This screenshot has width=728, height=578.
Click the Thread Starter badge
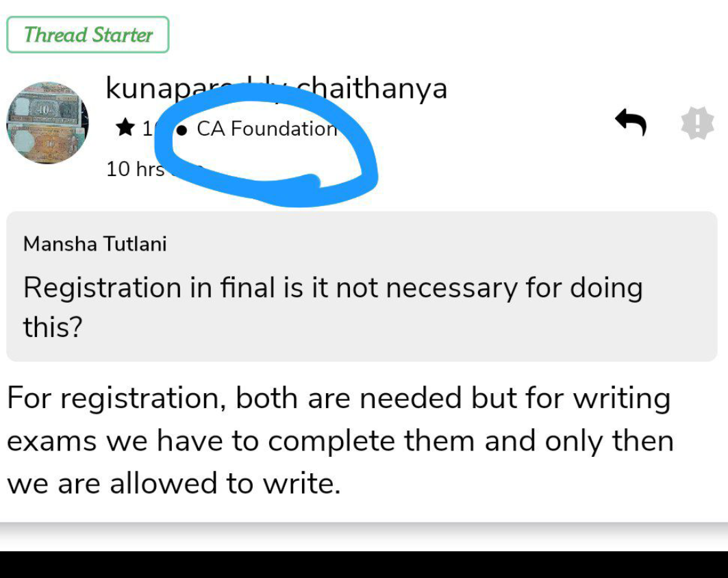coord(88,35)
